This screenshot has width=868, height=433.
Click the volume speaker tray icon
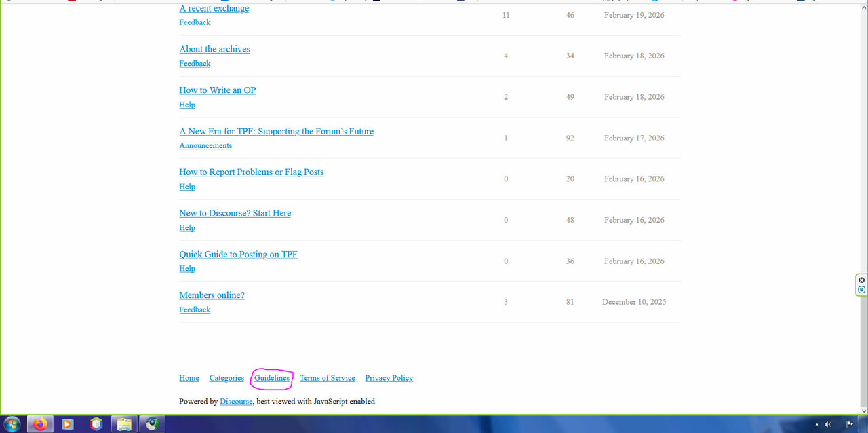(x=828, y=424)
